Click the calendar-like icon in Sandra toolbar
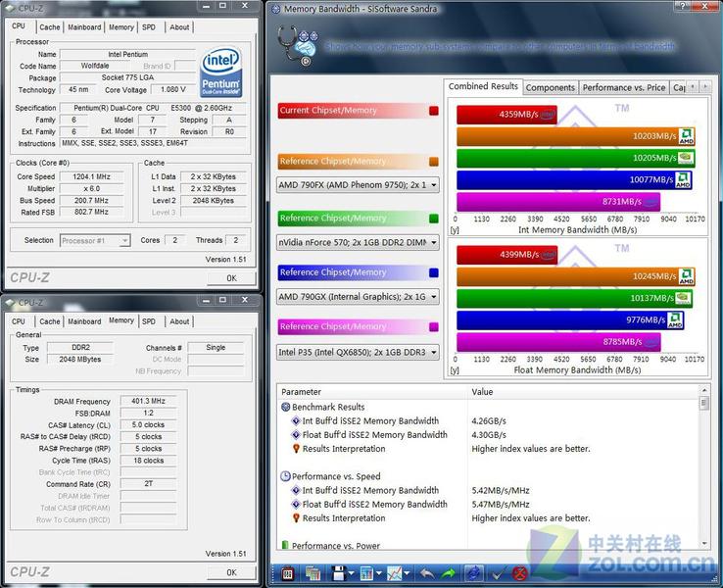The image size is (723, 588). click(x=288, y=573)
